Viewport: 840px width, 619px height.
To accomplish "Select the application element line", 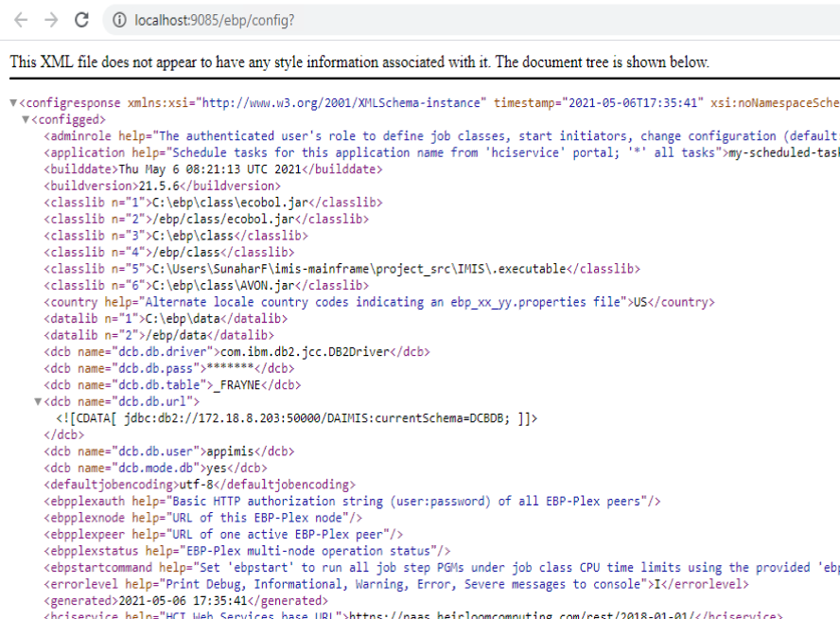I will pyautogui.click(x=442, y=152).
